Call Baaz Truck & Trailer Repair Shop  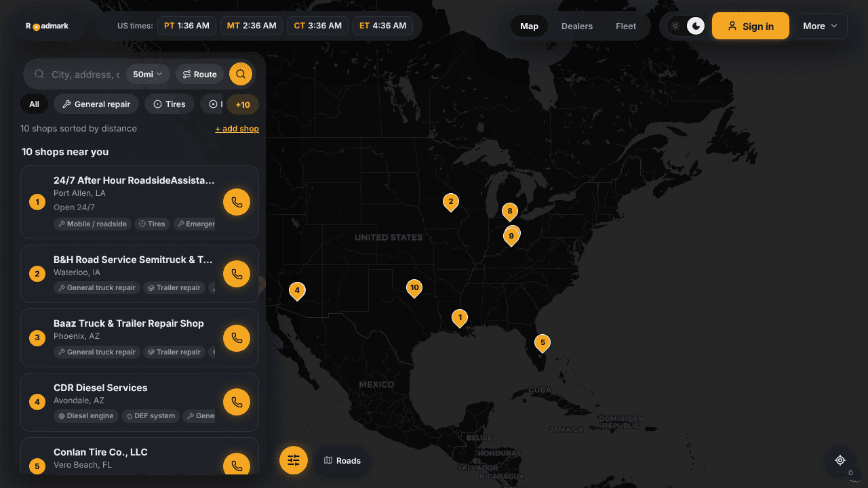pyautogui.click(x=237, y=338)
